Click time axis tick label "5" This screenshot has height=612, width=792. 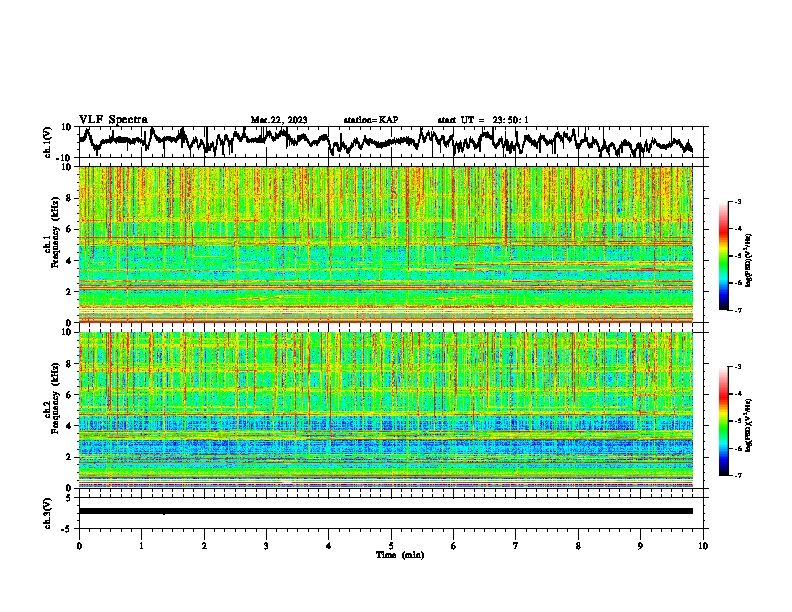click(391, 546)
